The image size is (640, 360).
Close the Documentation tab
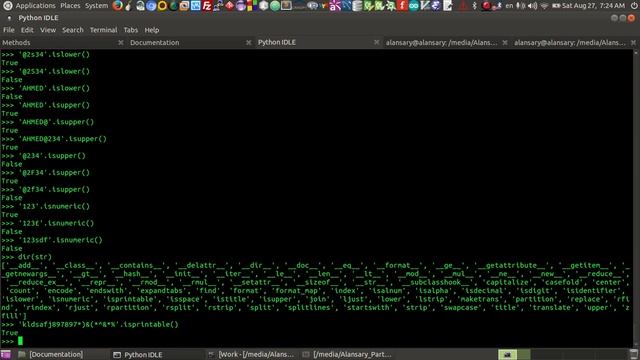click(x=249, y=42)
